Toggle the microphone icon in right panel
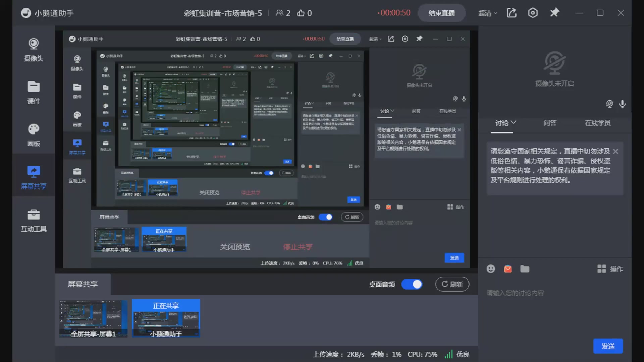The height and width of the screenshot is (362, 644). [623, 104]
